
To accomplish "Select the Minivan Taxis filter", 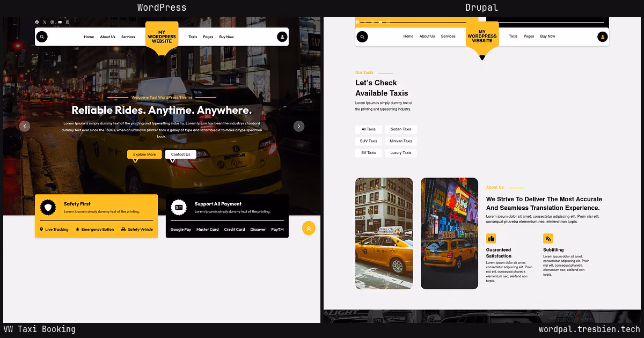I will click(x=401, y=141).
